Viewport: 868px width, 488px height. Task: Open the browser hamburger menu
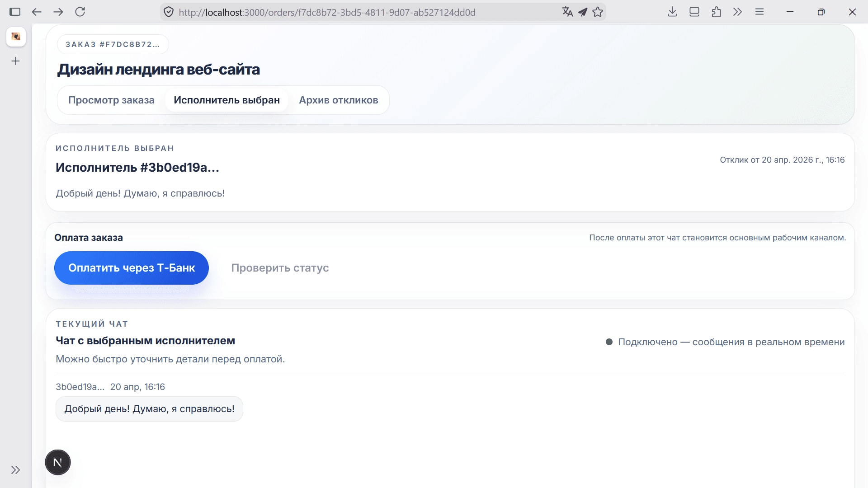(759, 12)
